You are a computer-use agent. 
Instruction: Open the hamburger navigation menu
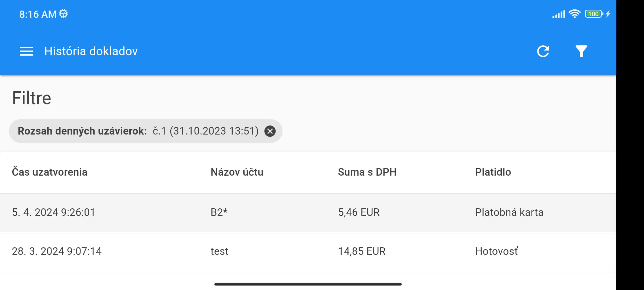27,51
